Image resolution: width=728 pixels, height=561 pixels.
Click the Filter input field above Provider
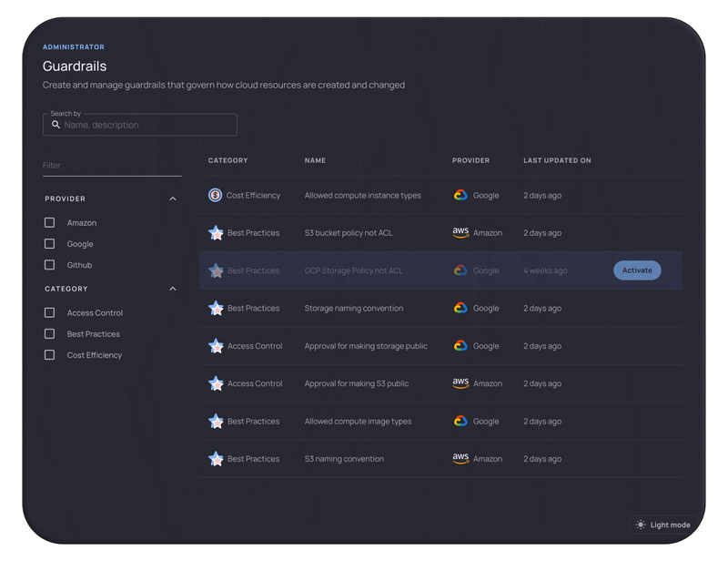click(x=109, y=165)
